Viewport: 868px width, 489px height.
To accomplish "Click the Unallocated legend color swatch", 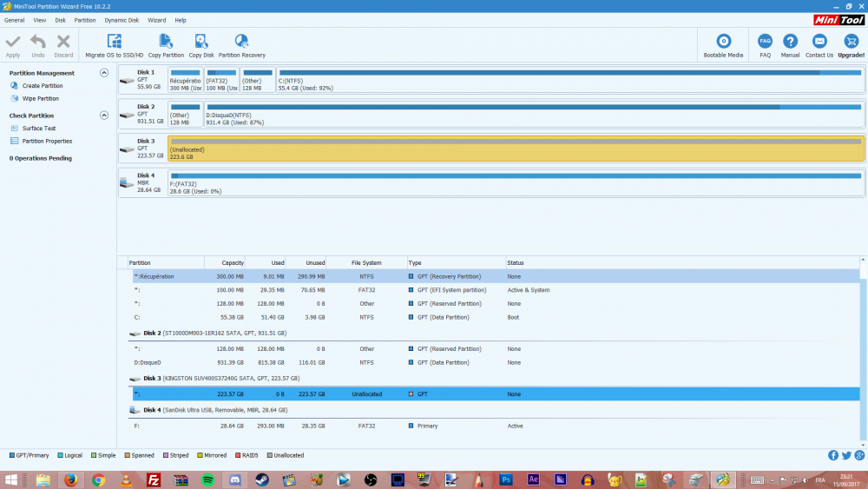I will tap(270, 455).
